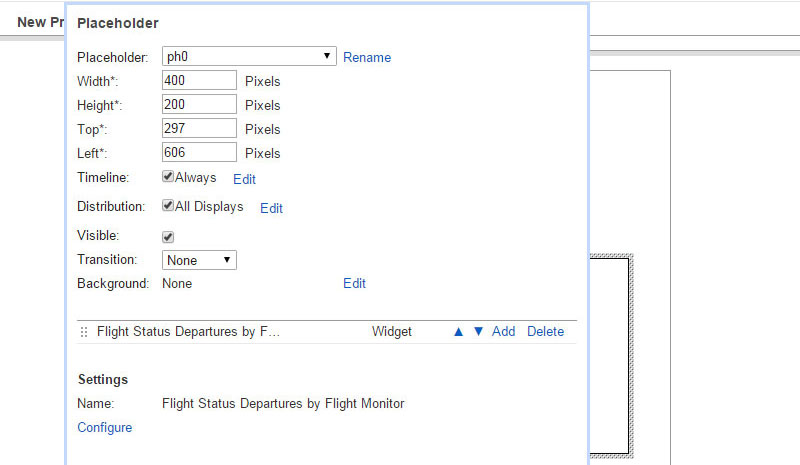Open the Configure link under Settings

(105, 427)
